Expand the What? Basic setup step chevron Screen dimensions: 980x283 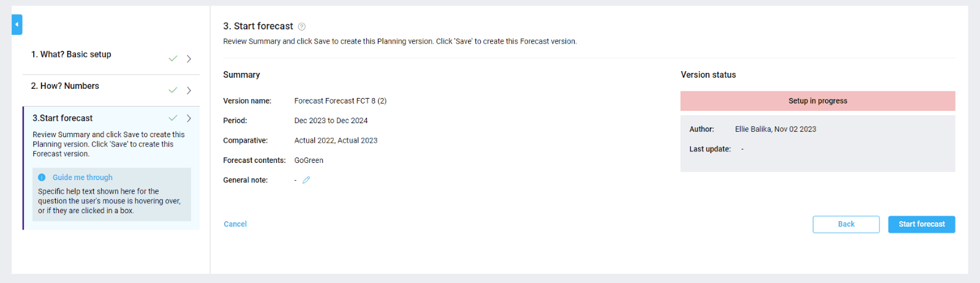(189, 59)
